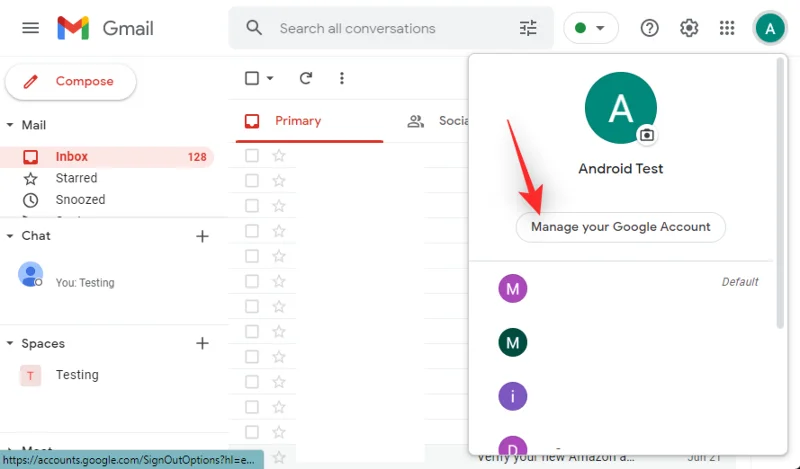Select the sixth email checkbox
The height and width of the screenshot is (469, 800).
click(x=252, y=281)
